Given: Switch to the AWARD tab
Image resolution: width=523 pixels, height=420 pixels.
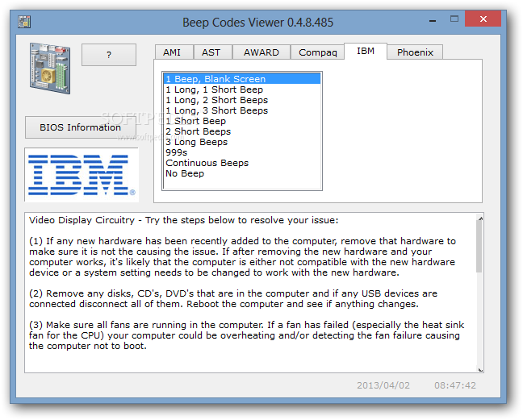Looking at the screenshot, I should pyautogui.click(x=261, y=52).
